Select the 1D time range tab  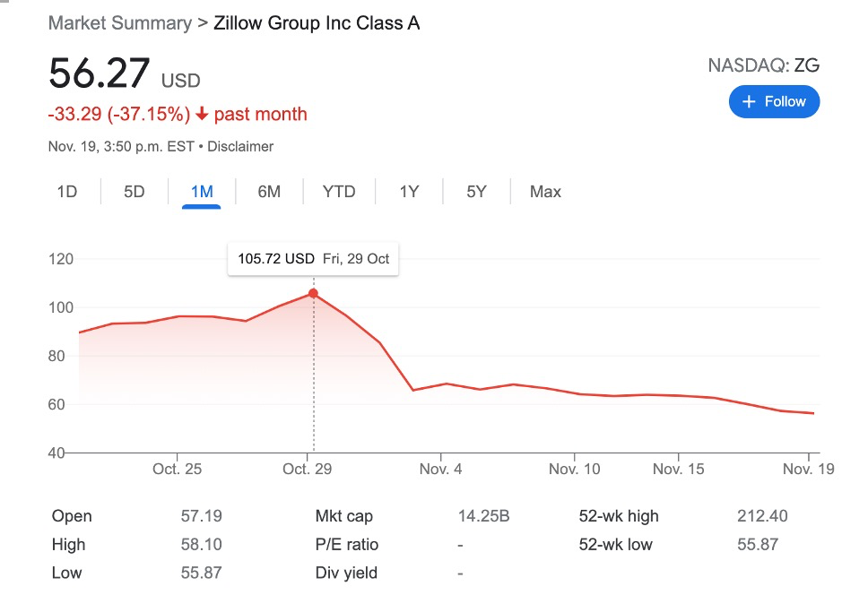click(x=67, y=192)
